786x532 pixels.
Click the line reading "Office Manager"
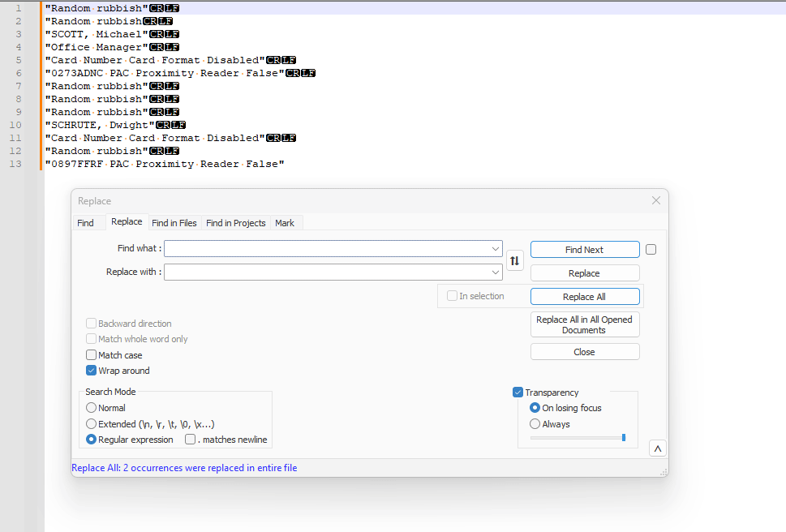97,47
